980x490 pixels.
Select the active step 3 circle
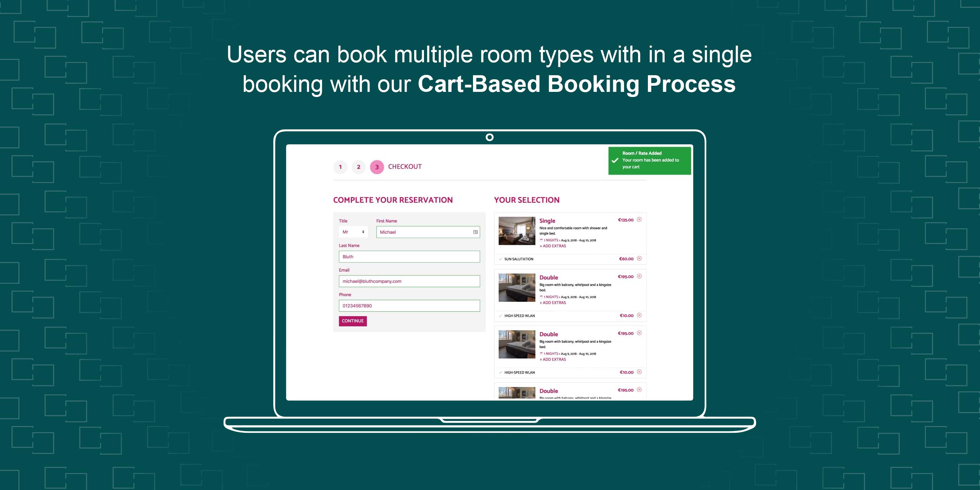[x=377, y=167]
